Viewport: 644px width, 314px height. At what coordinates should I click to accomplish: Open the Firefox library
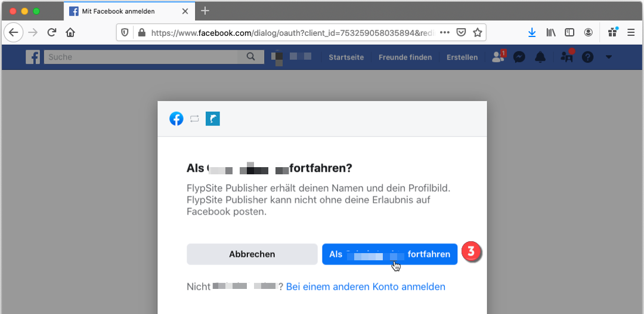[551, 32]
